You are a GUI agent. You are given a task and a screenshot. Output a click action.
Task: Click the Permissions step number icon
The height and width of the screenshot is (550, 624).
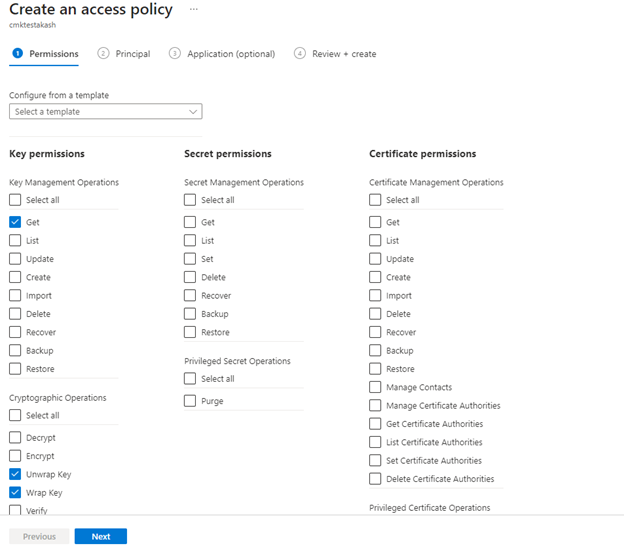tap(16, 53)
